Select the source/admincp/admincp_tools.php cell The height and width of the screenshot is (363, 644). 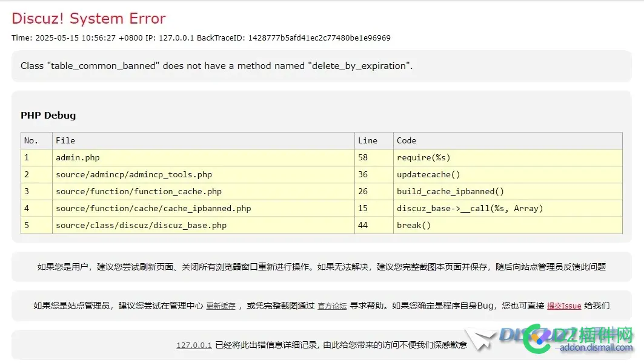134,175
